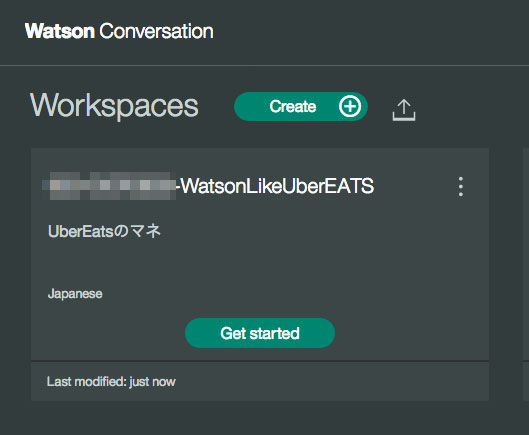Viewport: 529px width, 435px height.
Task: Click the Workspaces page heading
Action: pos(114,106)
